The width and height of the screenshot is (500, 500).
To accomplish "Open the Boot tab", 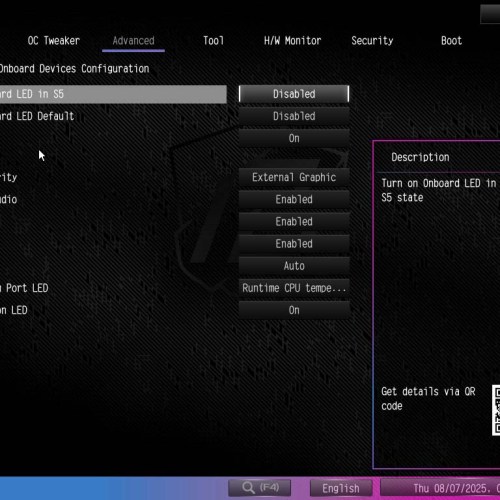I will pyautogui.click(x=451, y=41).
